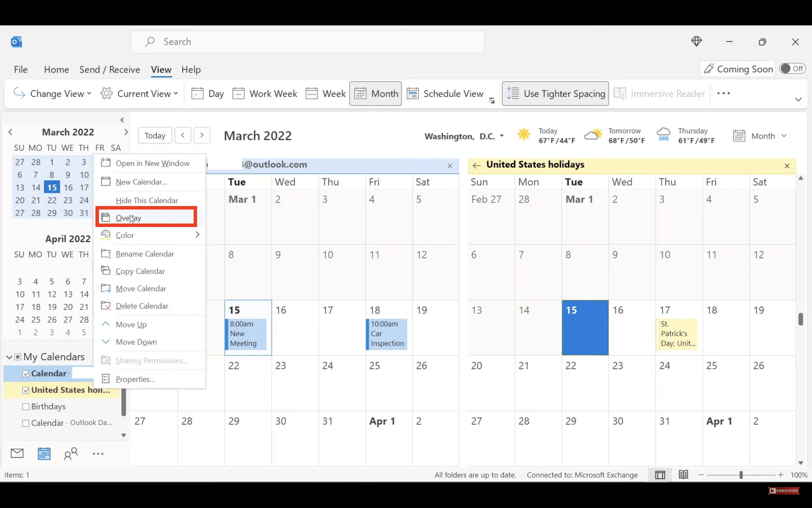
Task: Select Delete Calendar
Action: tap(150, 306)
